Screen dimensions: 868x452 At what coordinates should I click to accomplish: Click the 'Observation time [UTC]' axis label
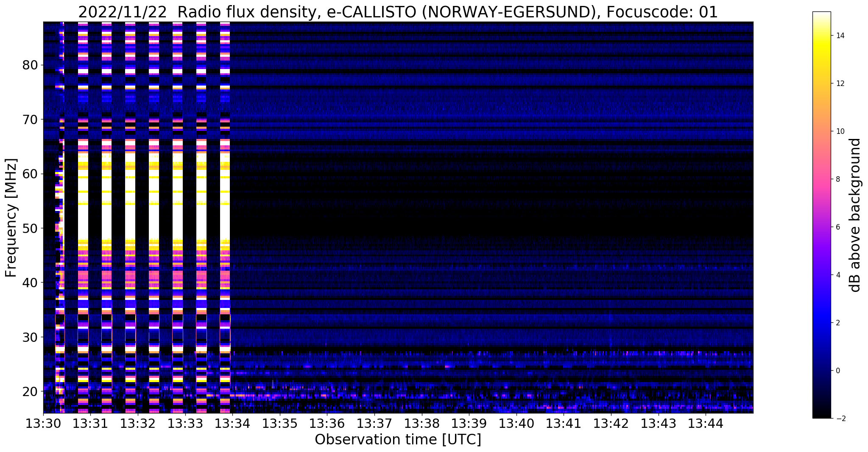[398, 439]
